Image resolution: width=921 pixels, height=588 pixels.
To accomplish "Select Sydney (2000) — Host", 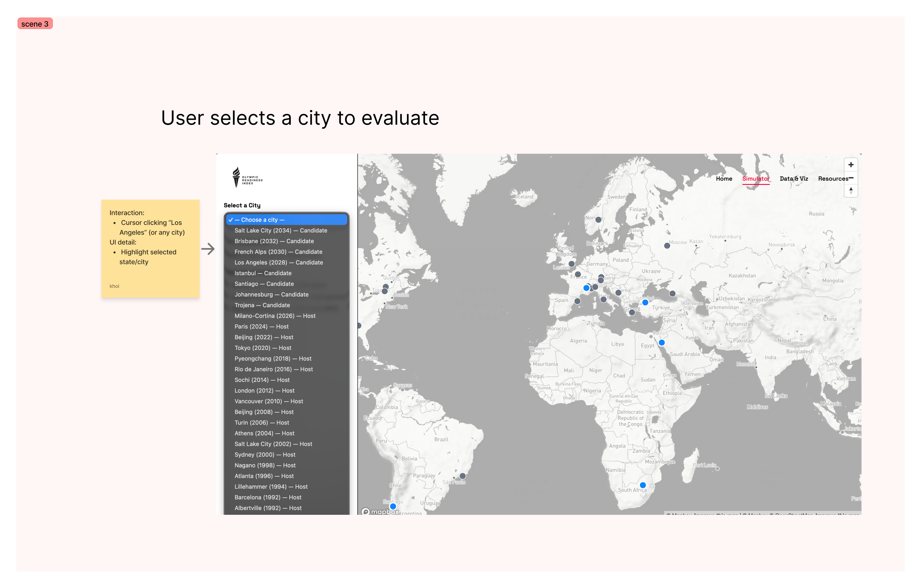I will [x=286, y=455].
